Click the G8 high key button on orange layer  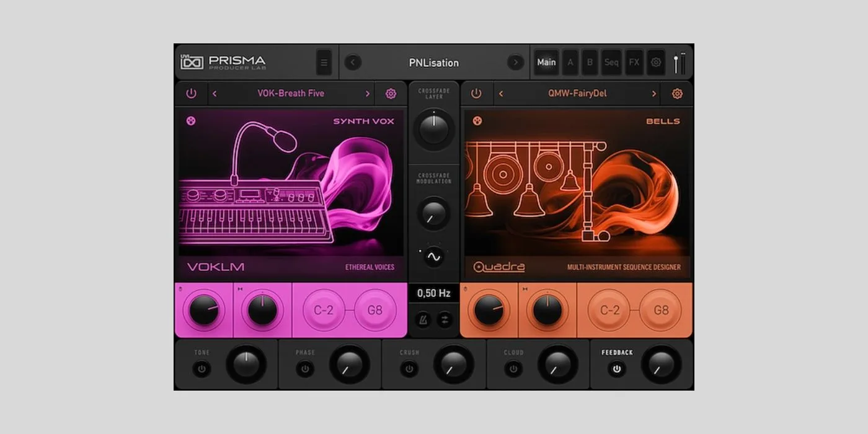662,310
